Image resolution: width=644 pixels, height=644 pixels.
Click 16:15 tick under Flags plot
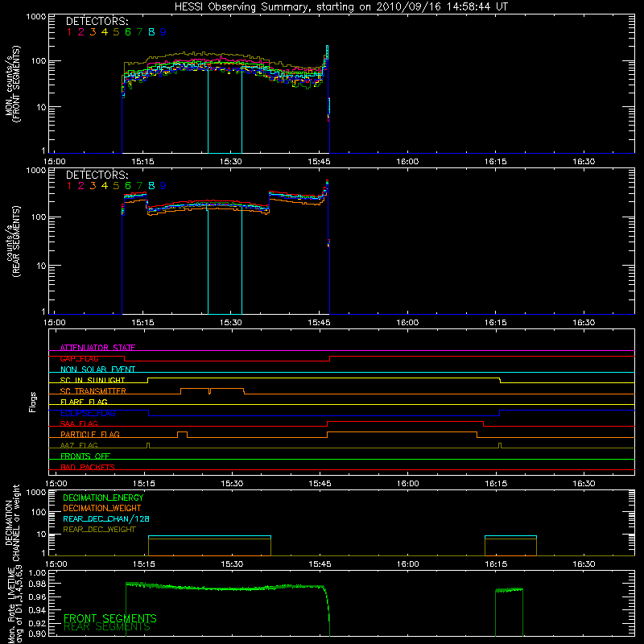pos(496,484)
